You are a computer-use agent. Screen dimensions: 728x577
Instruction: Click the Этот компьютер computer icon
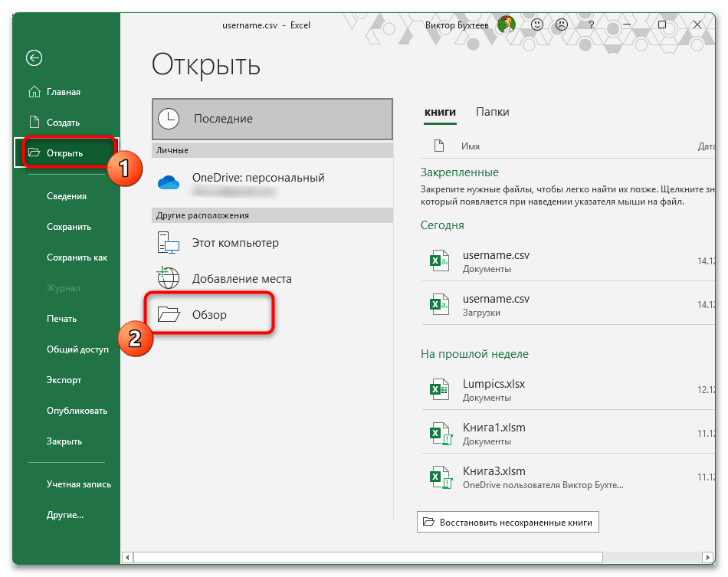point(169,243)
